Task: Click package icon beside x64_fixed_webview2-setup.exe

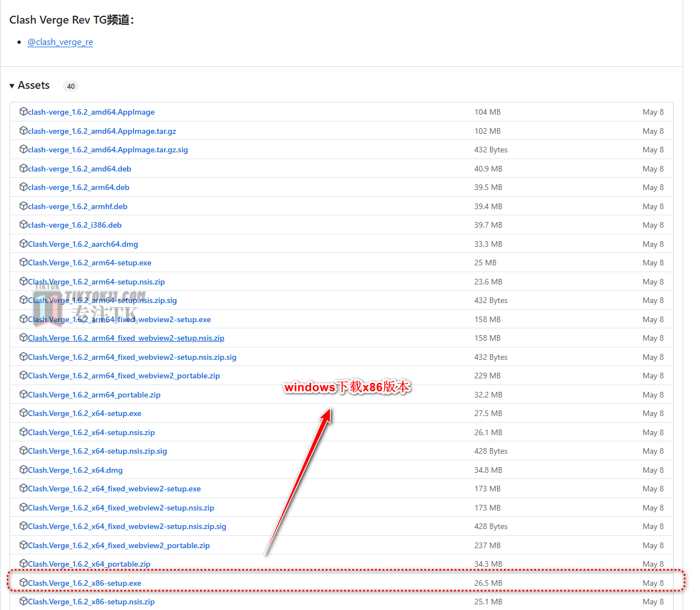Action: [x=24, y=488]
